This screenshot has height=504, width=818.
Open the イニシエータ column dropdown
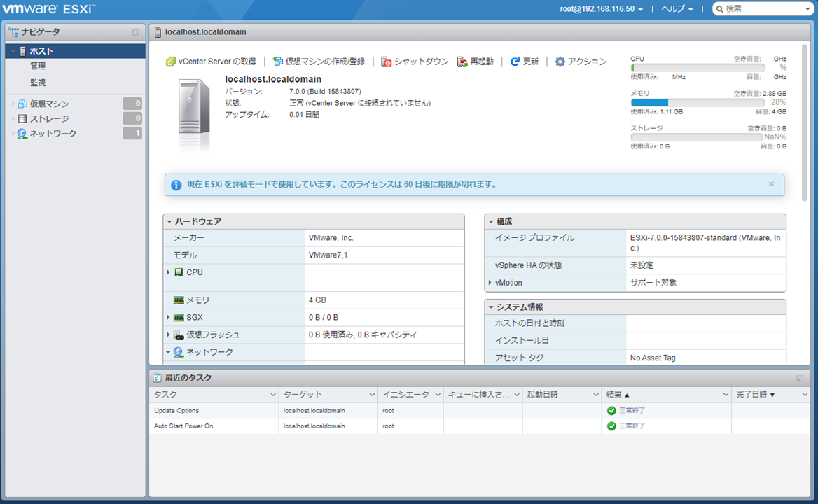point(438,395)
